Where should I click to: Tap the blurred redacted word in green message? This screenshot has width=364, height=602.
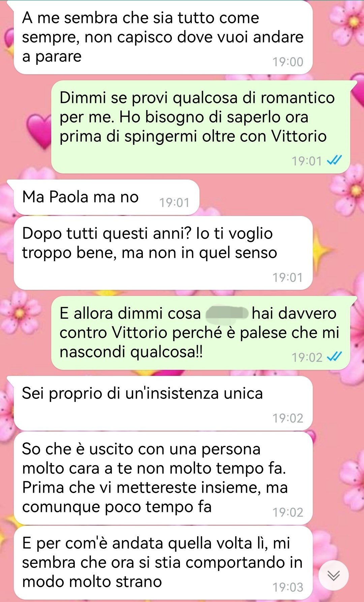(226, 313)
